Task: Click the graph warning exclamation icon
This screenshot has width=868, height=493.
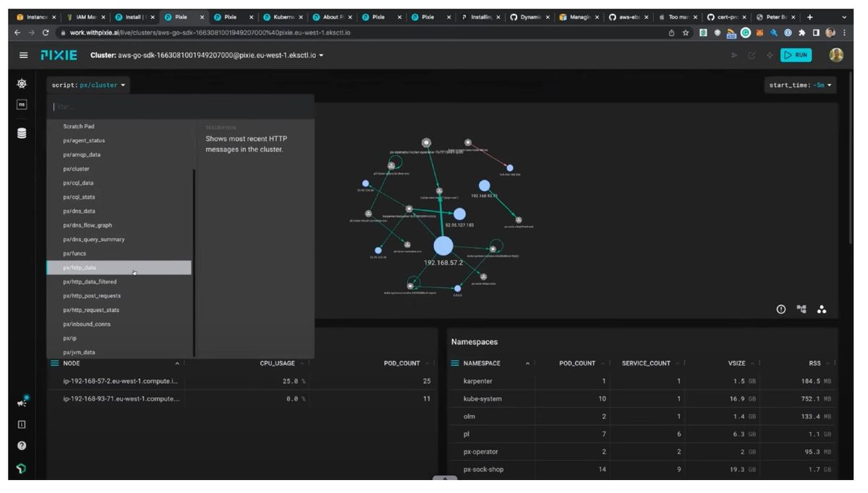Action: [x=781, y=309]
